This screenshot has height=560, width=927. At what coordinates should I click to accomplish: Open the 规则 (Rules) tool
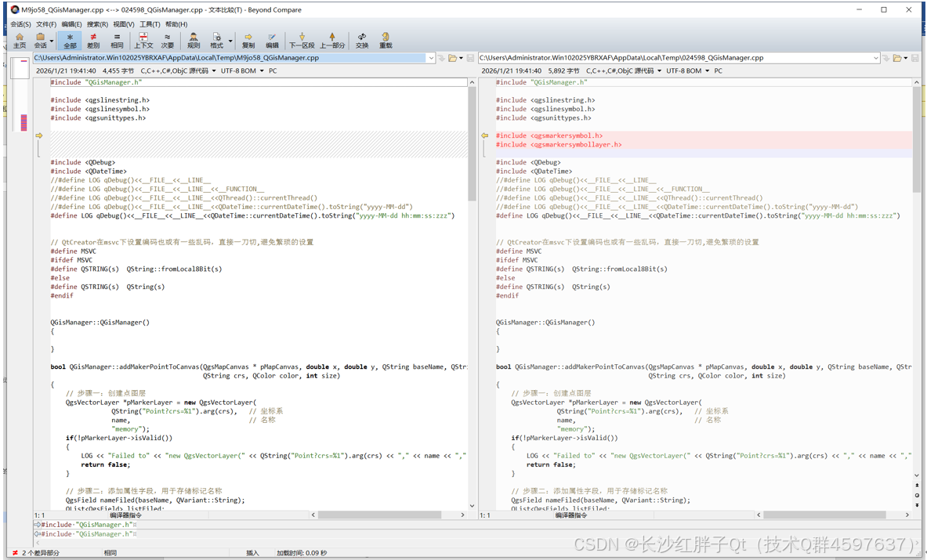tap(194, 40)
